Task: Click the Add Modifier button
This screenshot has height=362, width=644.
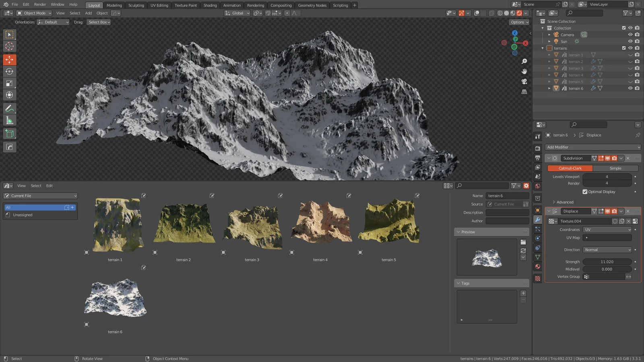Action: click(591, 147)
